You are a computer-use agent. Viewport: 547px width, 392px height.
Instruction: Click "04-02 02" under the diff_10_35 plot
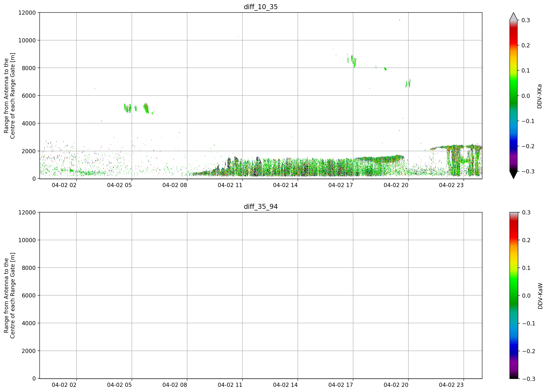[64, 185]
